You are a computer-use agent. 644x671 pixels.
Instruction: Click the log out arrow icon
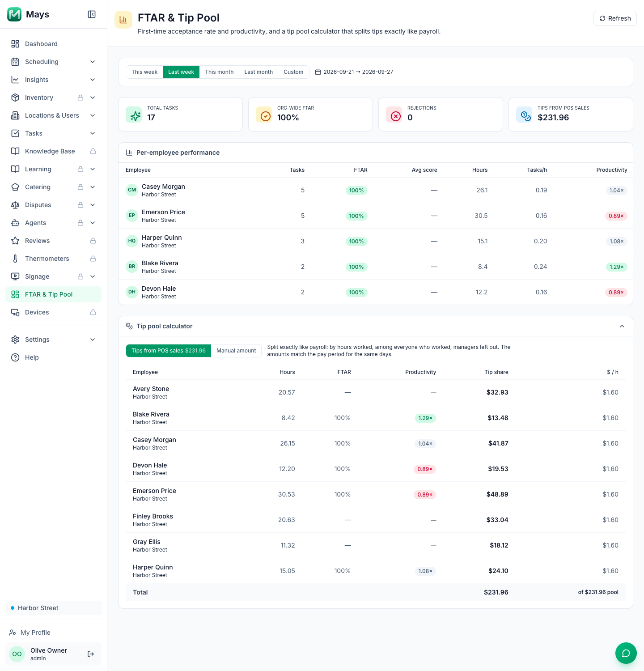coord(91,654)
